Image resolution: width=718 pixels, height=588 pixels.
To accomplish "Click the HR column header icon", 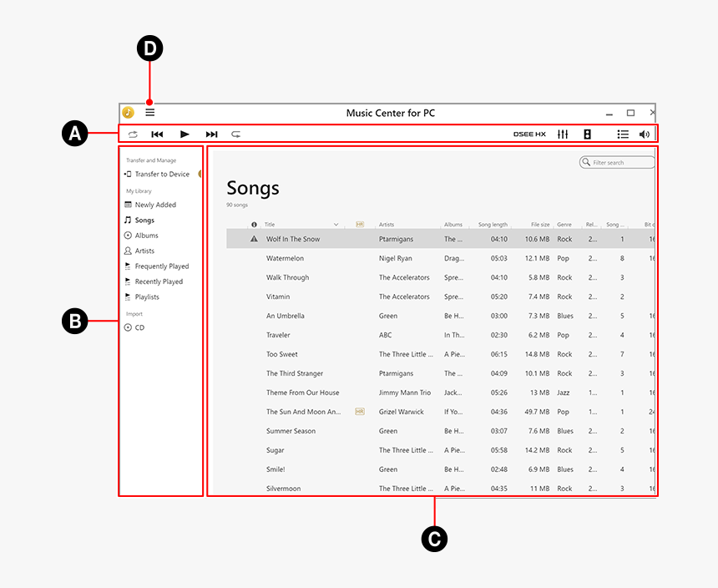I will tap(360, 225).
